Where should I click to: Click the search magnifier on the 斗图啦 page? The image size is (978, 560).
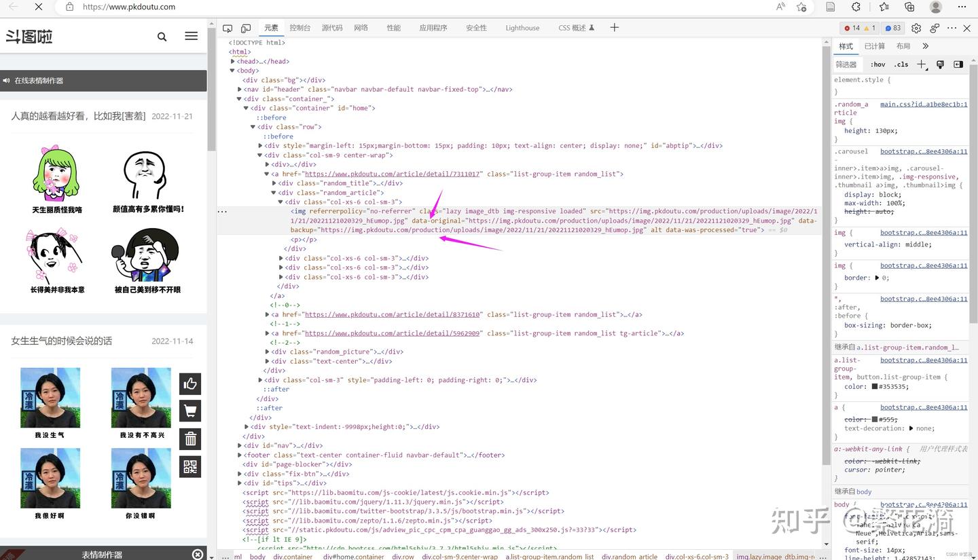[162, 37]
